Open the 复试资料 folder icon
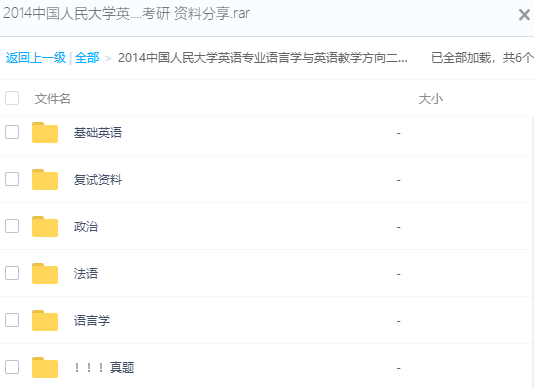 pyautogui.click(x=45, y=180)
